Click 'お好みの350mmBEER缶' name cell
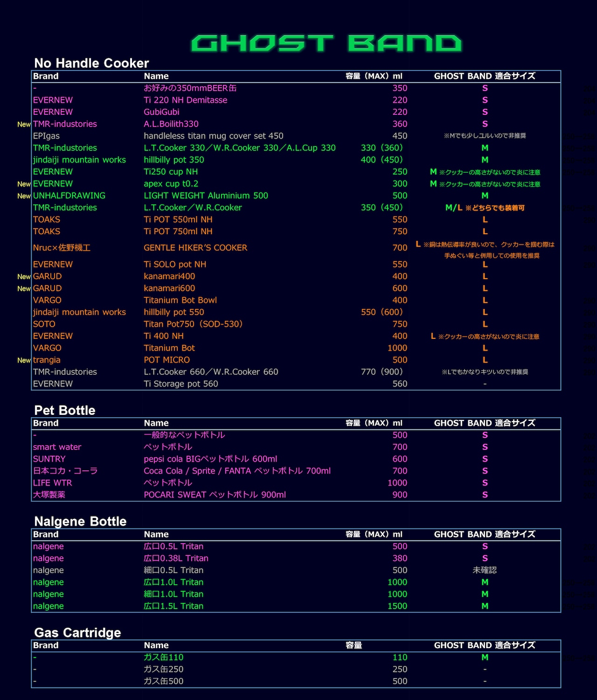This screenshot has height=700, width=597. point(190,88)
